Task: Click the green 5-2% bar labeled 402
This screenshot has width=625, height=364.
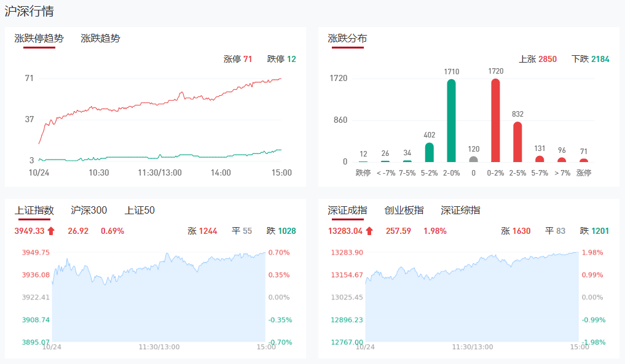Action: [429, 152]
